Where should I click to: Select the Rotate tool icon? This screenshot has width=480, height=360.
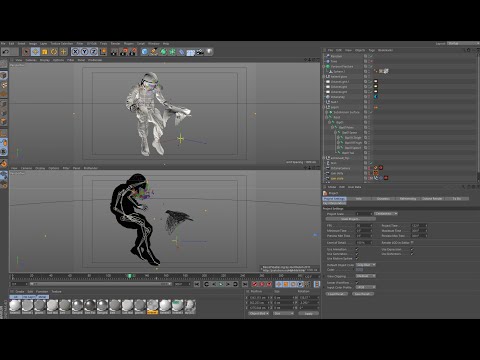(54, 52)
